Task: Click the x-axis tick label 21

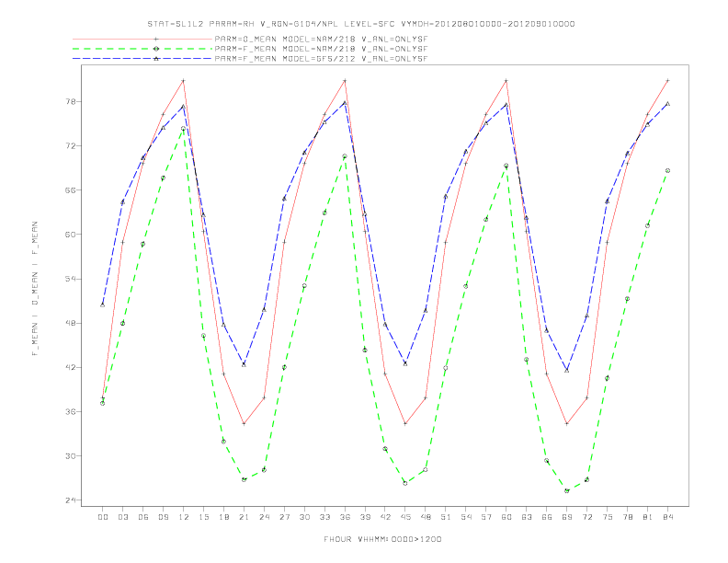Action: [x=244, y=517]
